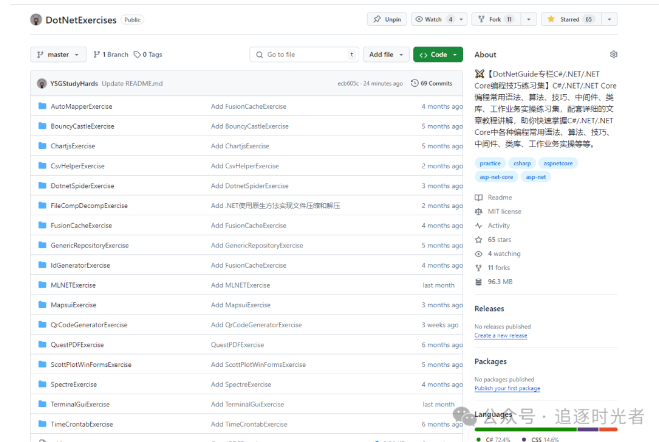Open YSGStudyHards author profile name

(74, 84)
